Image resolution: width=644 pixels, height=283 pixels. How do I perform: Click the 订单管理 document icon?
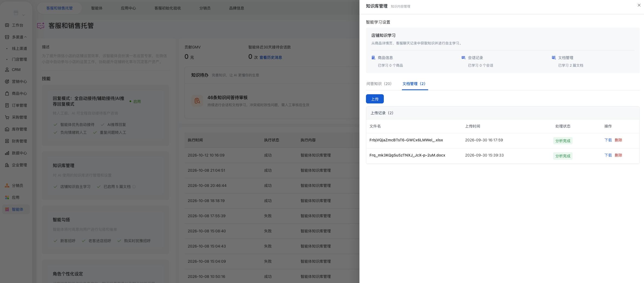(7, 105)
